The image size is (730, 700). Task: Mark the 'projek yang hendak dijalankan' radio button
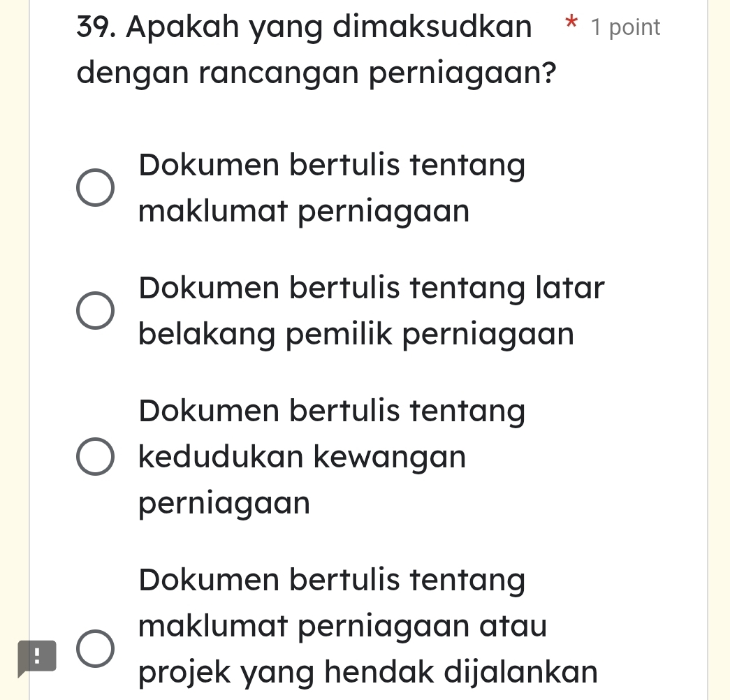tap(94, 650)
